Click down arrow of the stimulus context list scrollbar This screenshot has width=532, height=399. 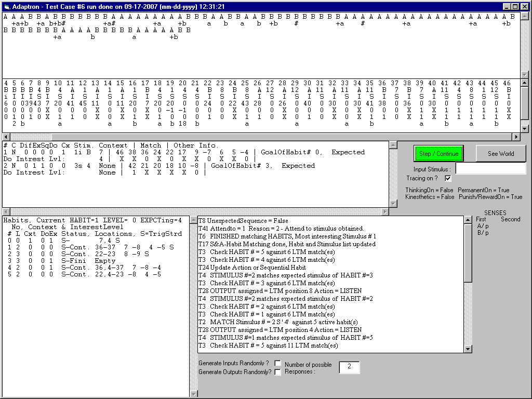point(393,204)
